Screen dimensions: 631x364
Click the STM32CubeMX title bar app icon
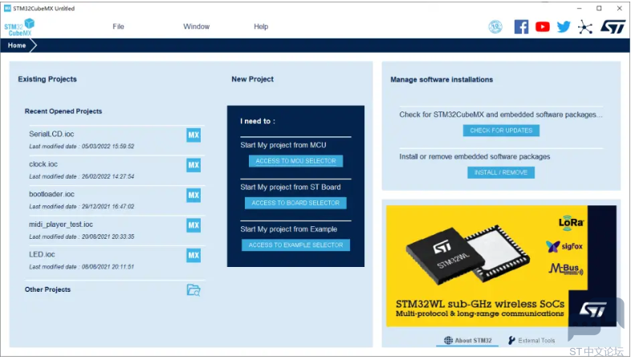[x=7, y=8]
